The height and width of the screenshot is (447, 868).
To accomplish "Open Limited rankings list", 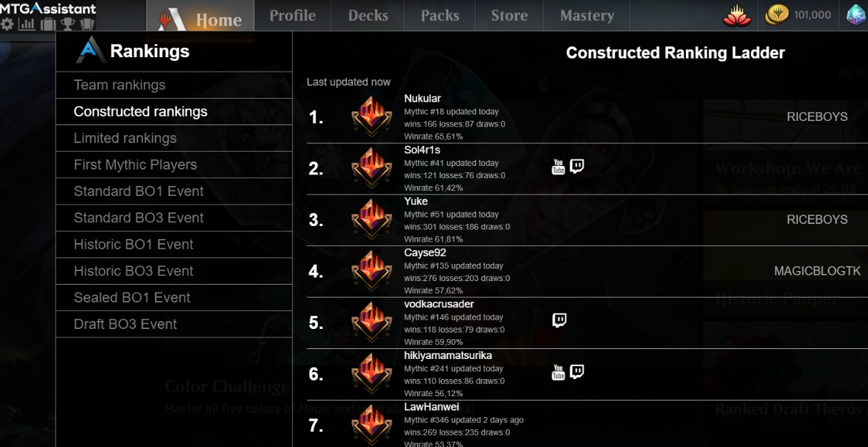I will [x=125, y=138].
